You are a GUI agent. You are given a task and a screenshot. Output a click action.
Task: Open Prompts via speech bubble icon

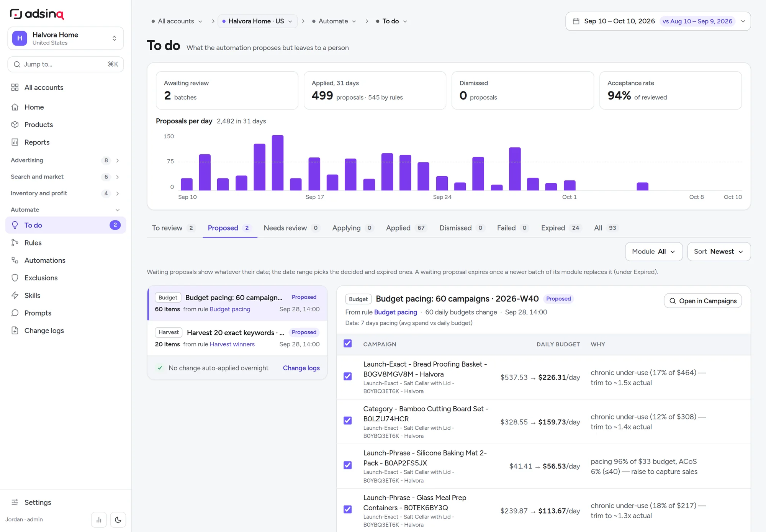[15, 313]
